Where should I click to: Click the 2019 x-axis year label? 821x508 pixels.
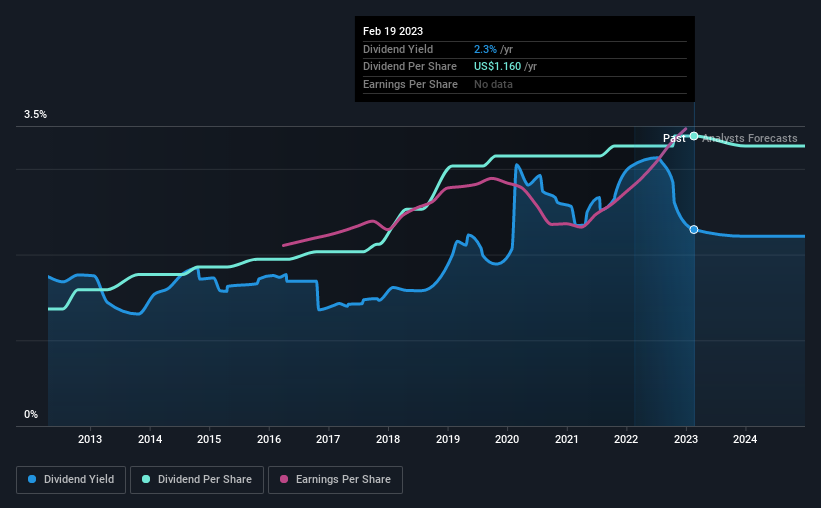(448, 439)
